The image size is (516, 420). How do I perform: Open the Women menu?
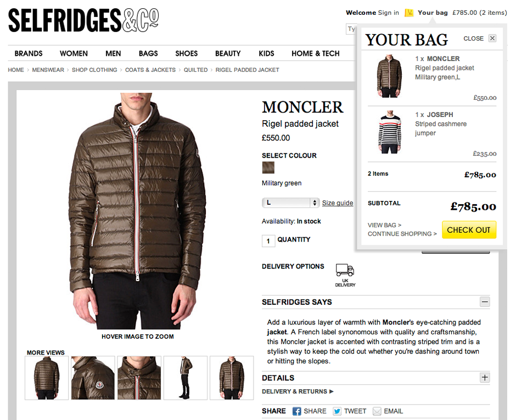74,53
